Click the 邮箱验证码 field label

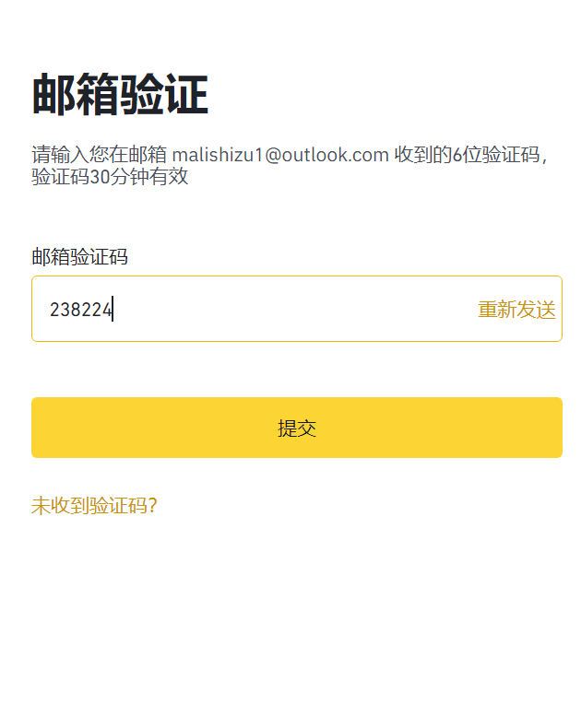[79, 257]
